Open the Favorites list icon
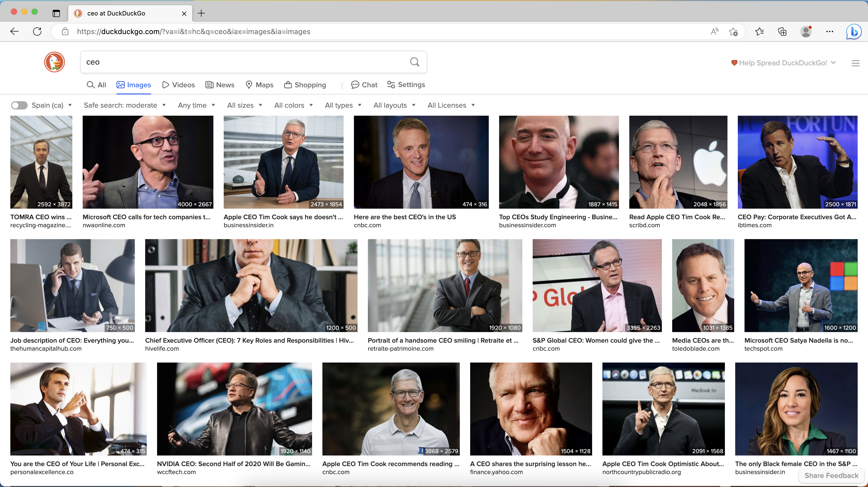 (x=759, y=32)
